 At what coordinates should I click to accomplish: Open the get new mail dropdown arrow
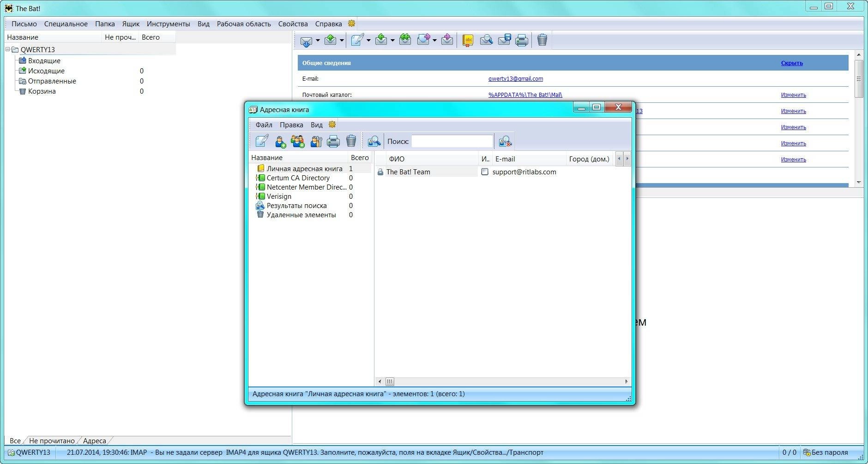[318, 41]
